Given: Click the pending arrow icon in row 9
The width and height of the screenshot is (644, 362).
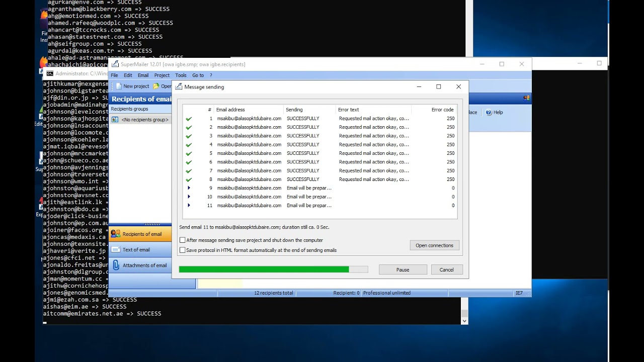Looking at the screenshot, I should [189, 188].
